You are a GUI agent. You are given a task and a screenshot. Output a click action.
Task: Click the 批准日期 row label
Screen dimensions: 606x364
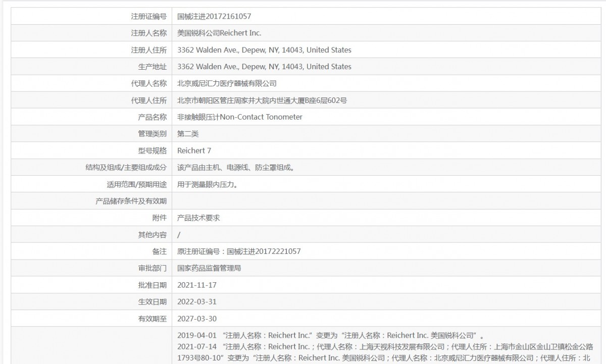[152, 285]
